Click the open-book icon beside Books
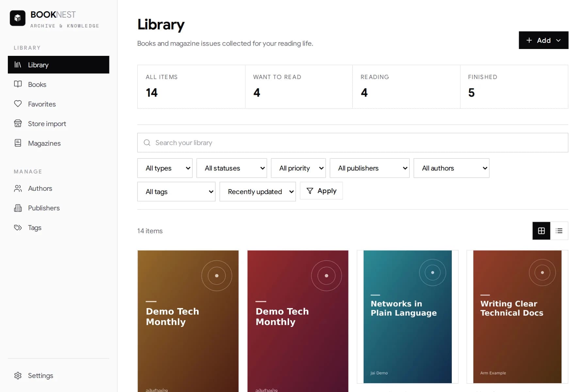588x392 pixels. pos(18,84)
